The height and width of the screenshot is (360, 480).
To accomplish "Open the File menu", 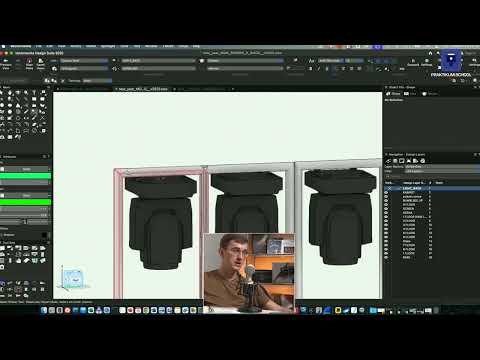I will [x=39, y=46].
